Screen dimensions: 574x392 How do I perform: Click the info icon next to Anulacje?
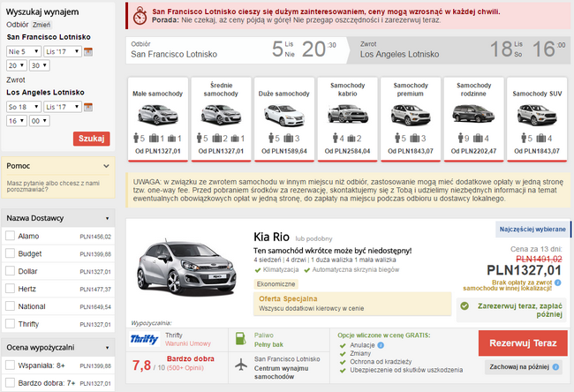pos(381,347)
